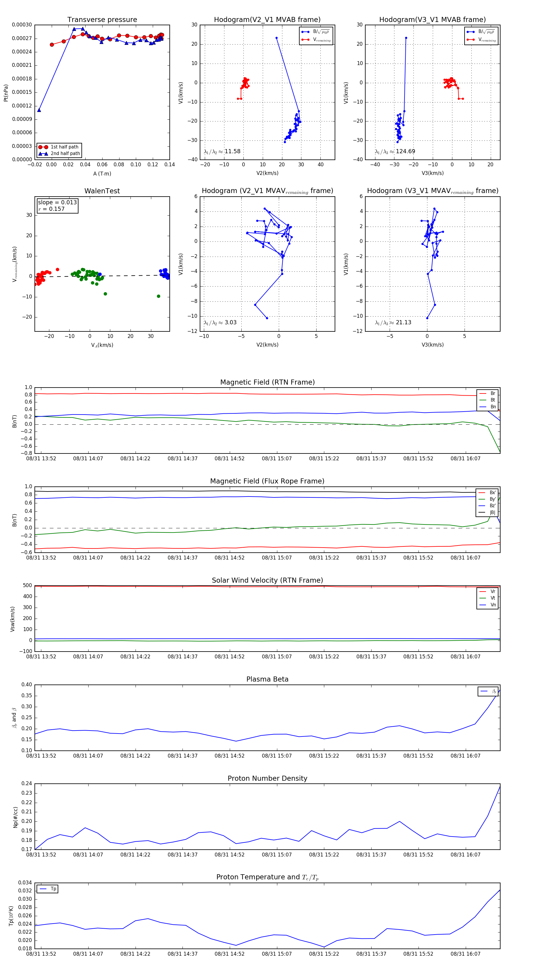Viewport: 535px width, 980px height.
Task: Click the 'Magnetic Field (Flux Rope Frame)' title
Action: pyautogui.click(x=267, y=481)
